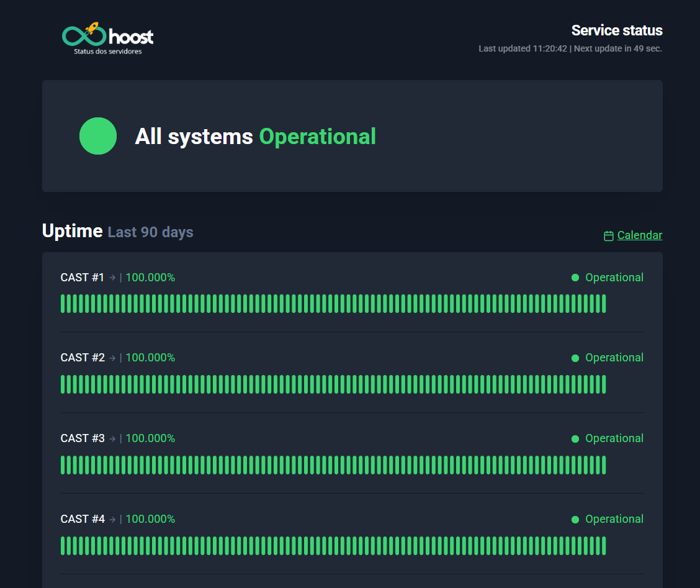Open the CAST #3 monitor details
Screen dimensions: 700x588
point(83,438)
